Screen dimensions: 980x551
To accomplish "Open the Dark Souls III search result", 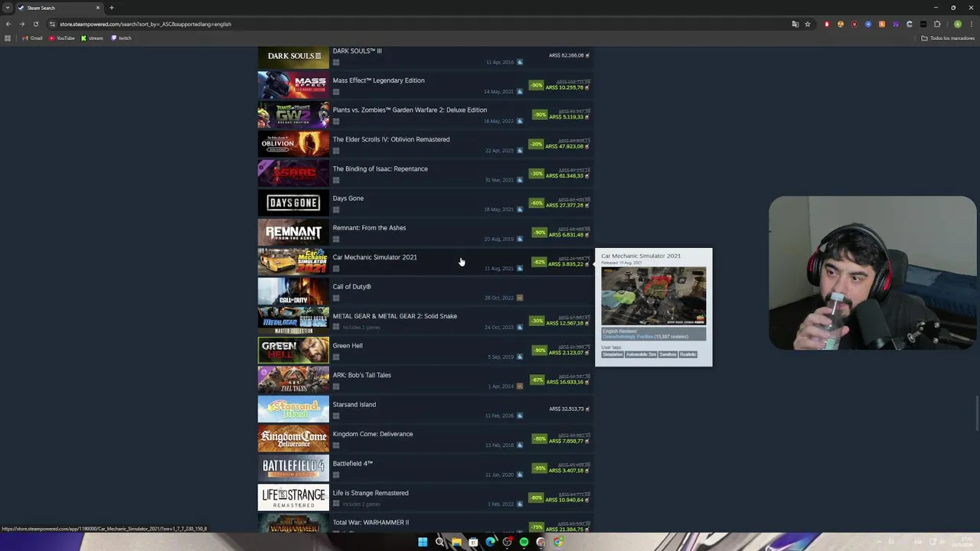I will [x=424, y=57].
